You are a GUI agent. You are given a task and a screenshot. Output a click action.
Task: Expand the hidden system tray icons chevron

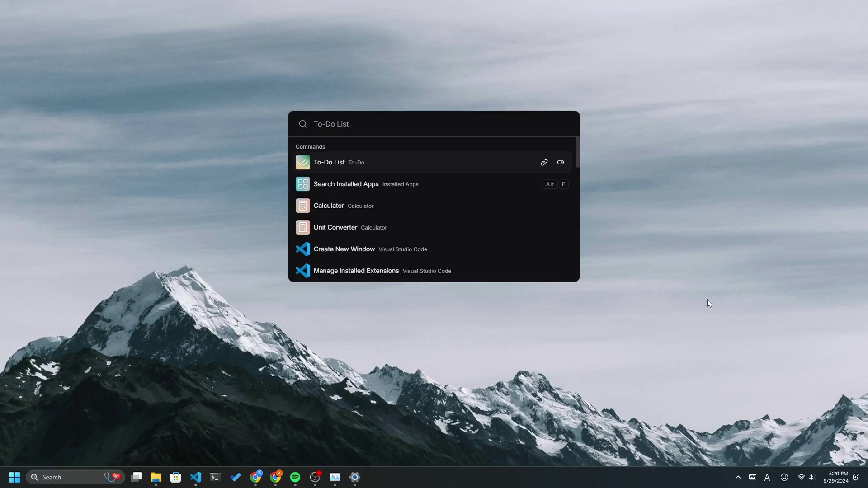point(738,477)
